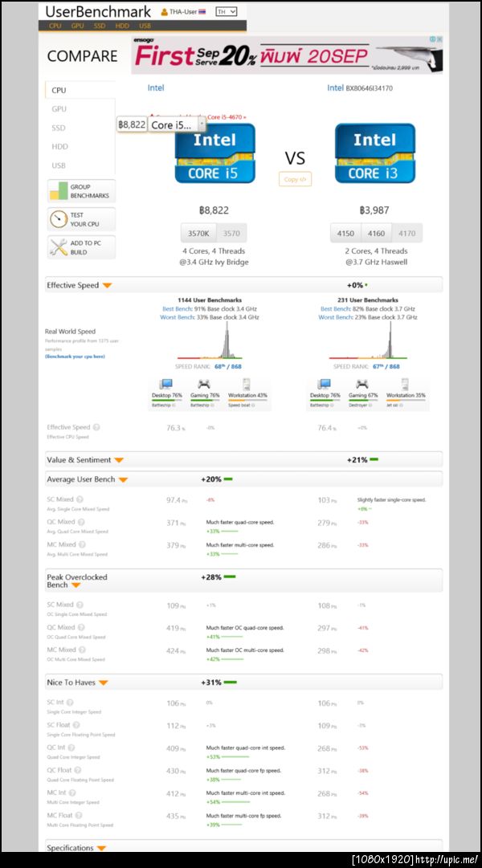Select GPU in the top navigation bar
The width and height of the screenshot is (482, 868).
point(78,26)
